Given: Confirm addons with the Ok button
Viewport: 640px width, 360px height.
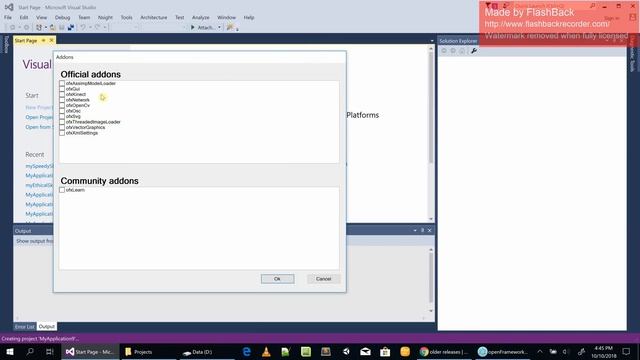Looking at the screenshot, I should [278, 279].
